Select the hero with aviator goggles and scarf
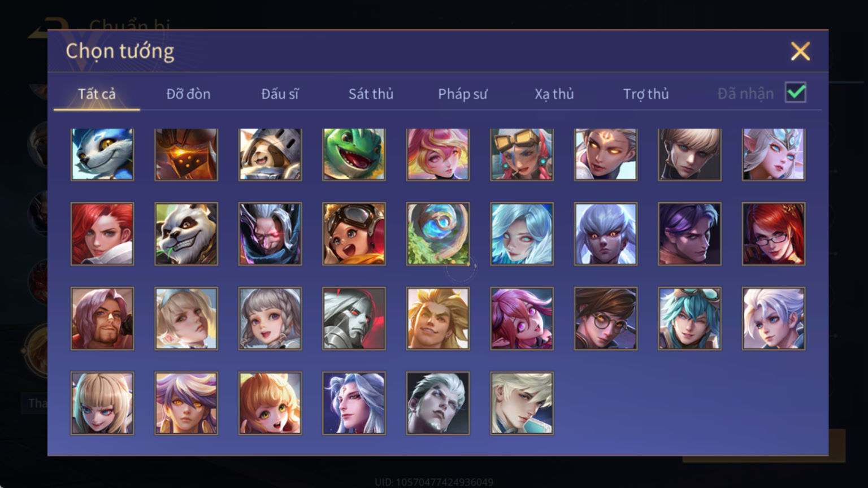Viewport: 868px width, 488px height. 354,234
